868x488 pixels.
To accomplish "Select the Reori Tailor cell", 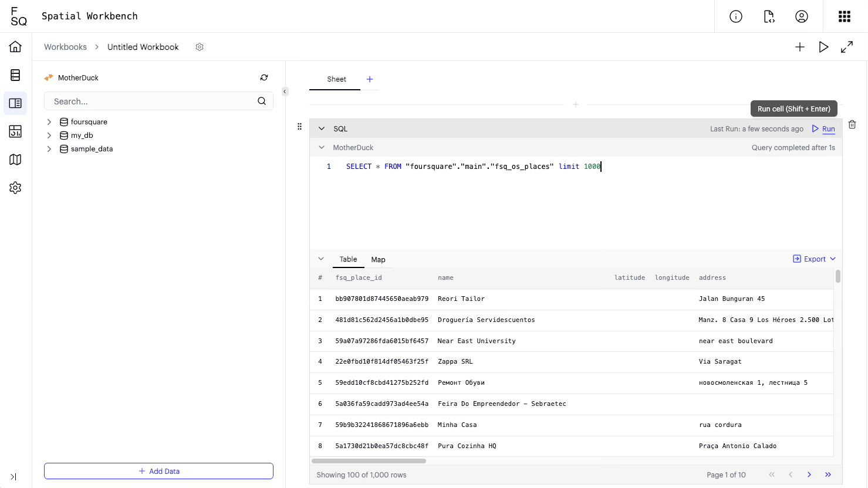I will point(461,299).
